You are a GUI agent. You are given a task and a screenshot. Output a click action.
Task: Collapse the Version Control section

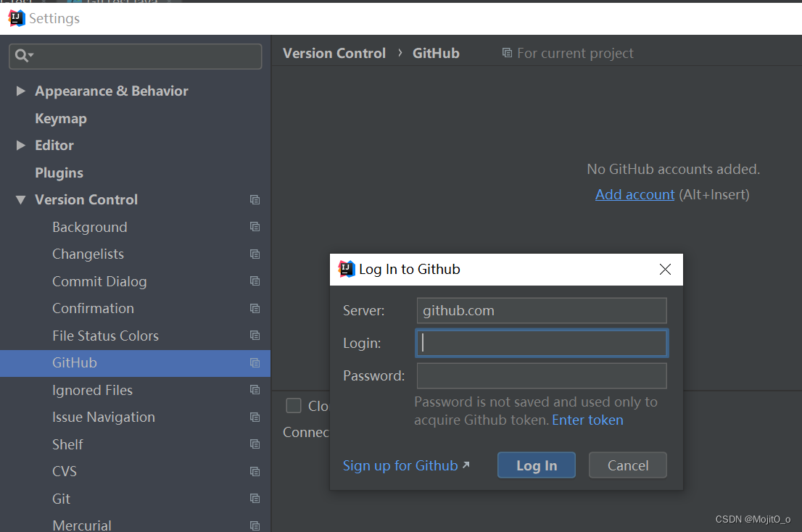[21, 200]
